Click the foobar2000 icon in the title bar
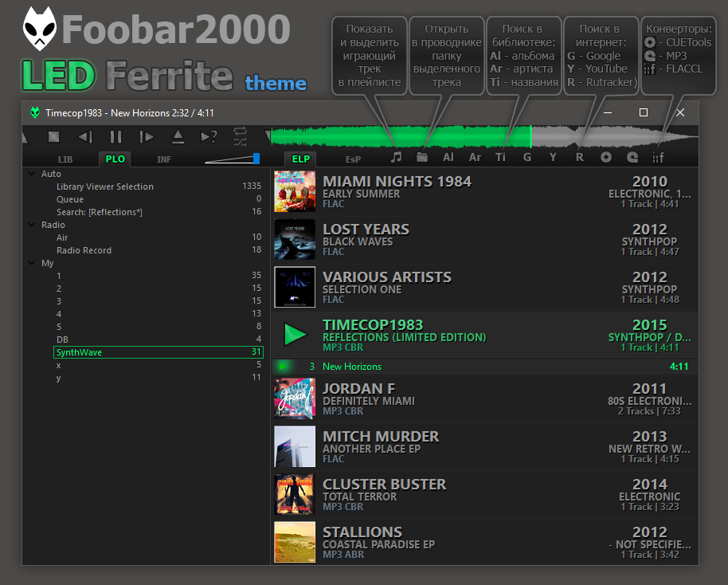Screen dimensions: 728x585 pyautogui.click(x=35, y=112)
